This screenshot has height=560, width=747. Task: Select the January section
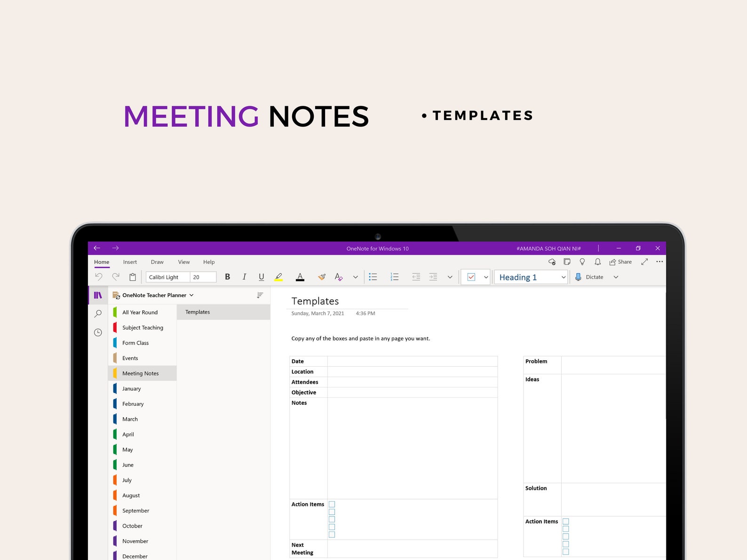pos(143,389)
